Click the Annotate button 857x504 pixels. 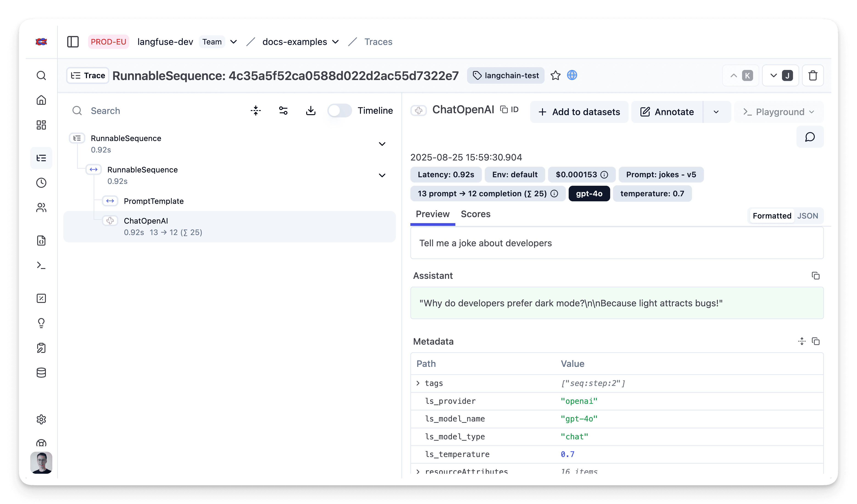point(667,112)
